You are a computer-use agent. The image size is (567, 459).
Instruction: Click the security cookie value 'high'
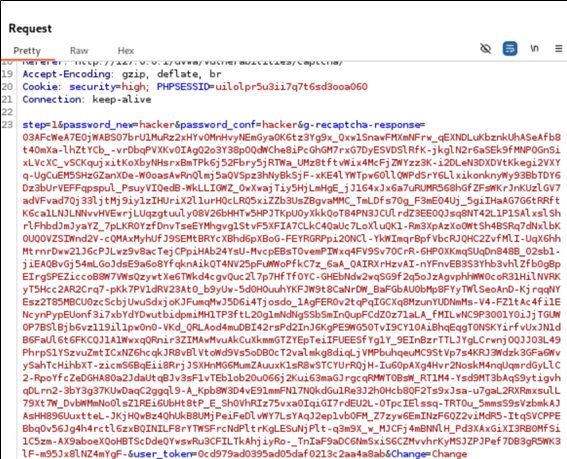[133, 87]
